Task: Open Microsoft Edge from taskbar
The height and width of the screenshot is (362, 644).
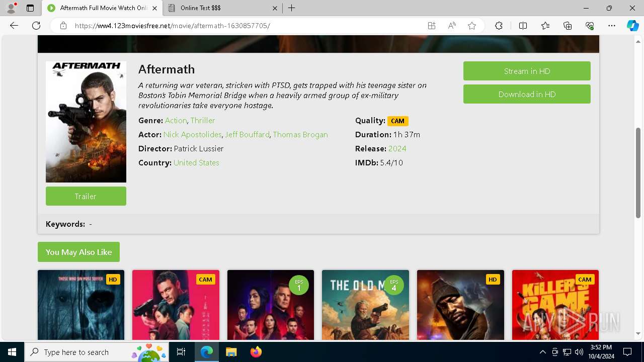Action: click(207, 352)
